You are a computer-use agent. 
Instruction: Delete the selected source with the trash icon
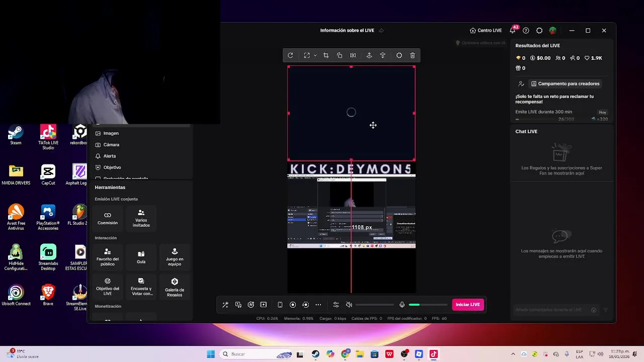coord(413,55)
